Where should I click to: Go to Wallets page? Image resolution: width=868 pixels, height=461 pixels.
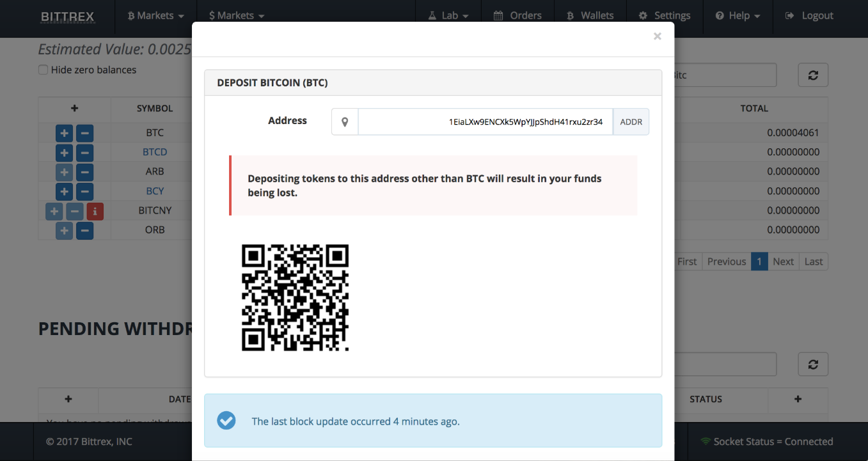[590, 15]
